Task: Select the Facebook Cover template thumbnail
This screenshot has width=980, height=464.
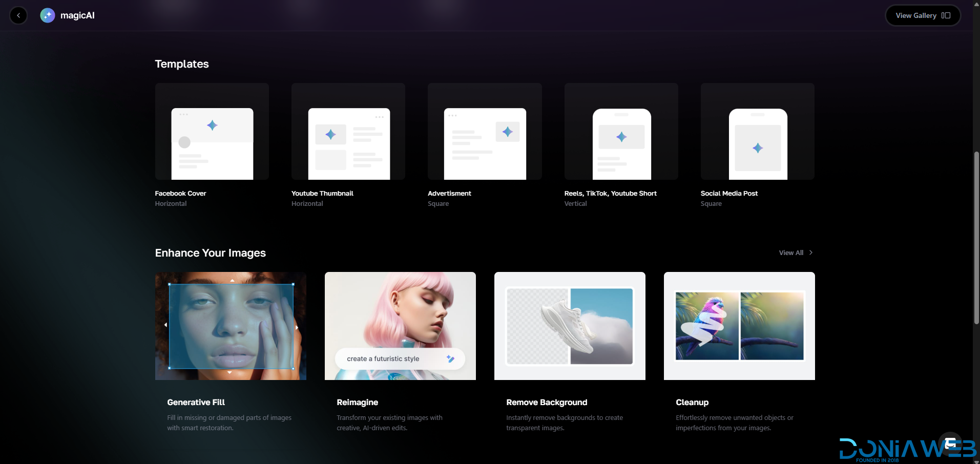Action: (212, 132)
